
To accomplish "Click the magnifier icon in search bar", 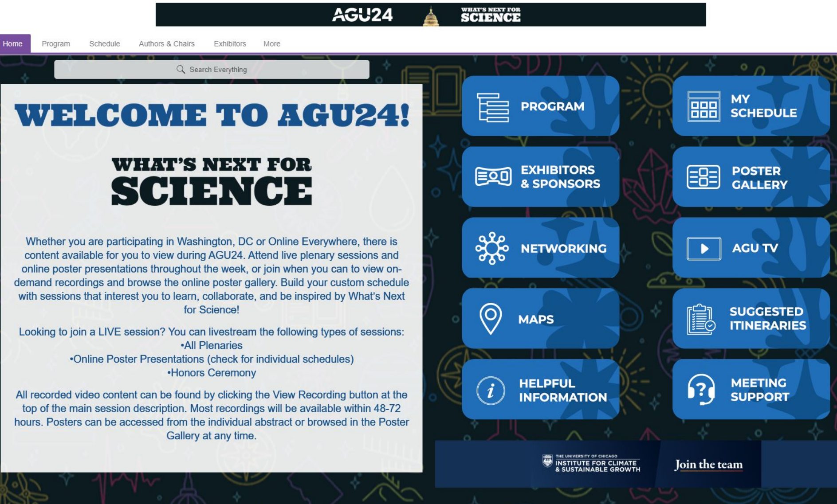I will 181,70.
